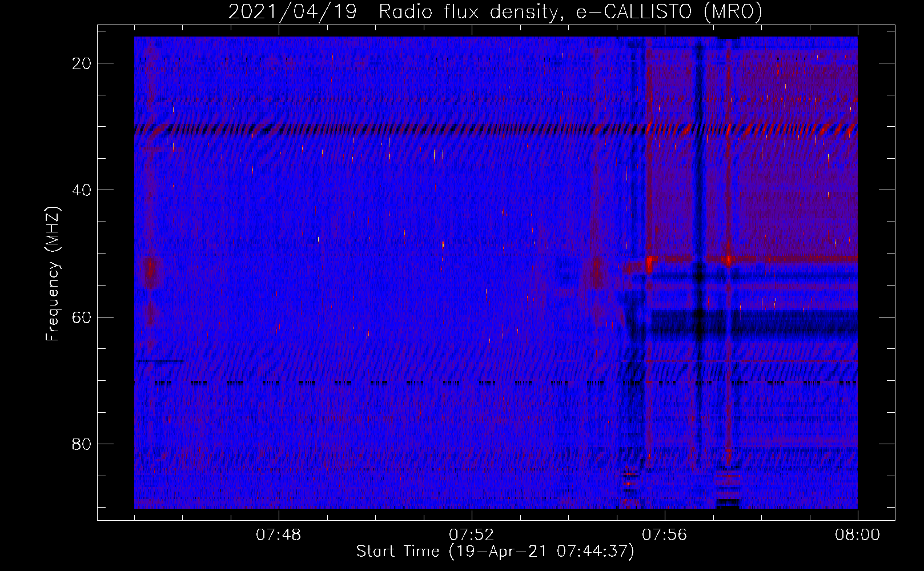924x571 pixels.
Task: Select the 'Frequency (MHZ)' y-axis label
Action: click(x=53, y=274)
